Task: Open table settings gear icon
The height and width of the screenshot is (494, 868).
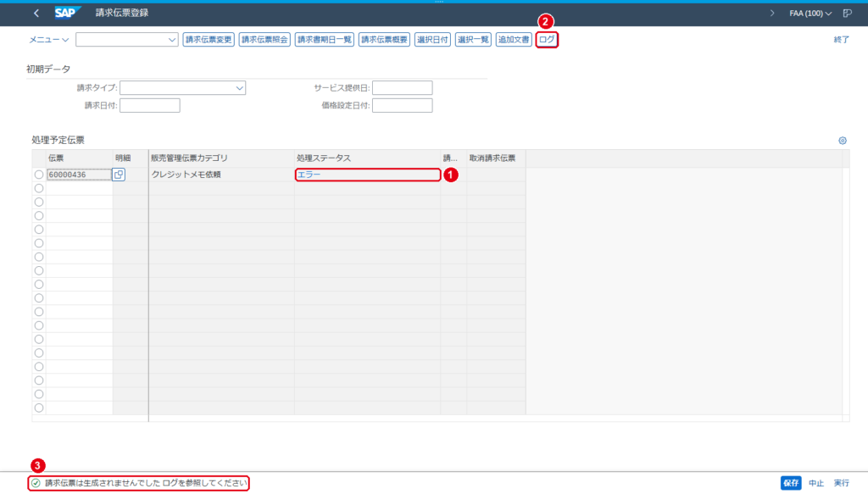Action: point(843,141)
